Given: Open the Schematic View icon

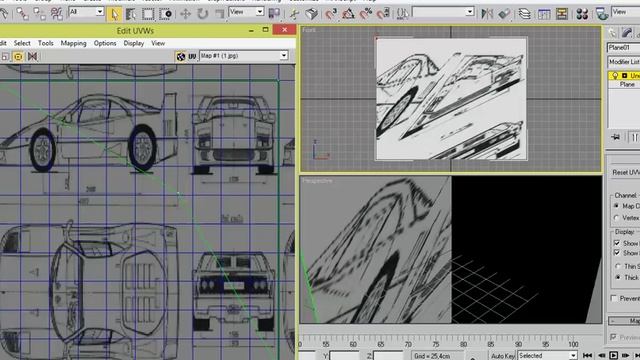Looking at the screenshot, I should click(x=562, y=14).
